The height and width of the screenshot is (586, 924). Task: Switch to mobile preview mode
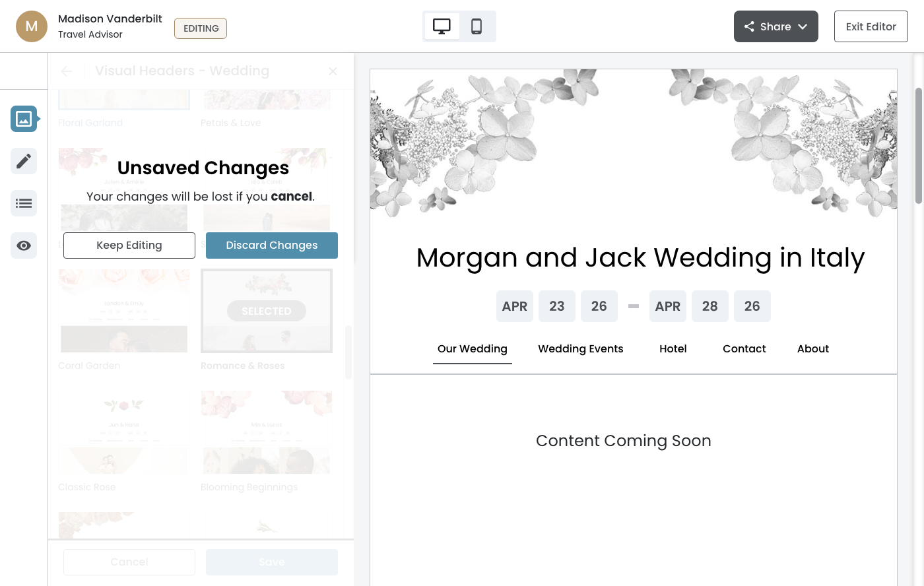click(477, 26)
